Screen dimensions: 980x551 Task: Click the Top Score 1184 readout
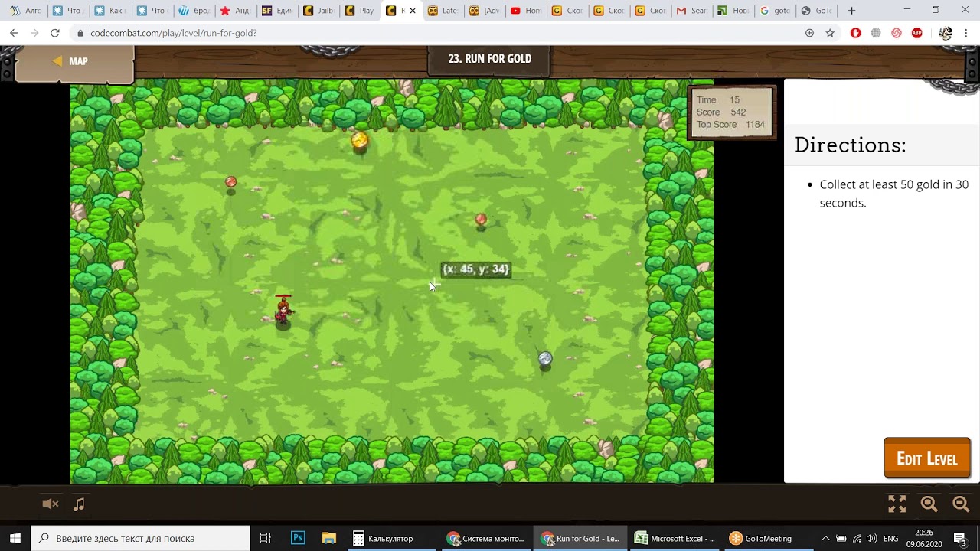coord(730,125)
